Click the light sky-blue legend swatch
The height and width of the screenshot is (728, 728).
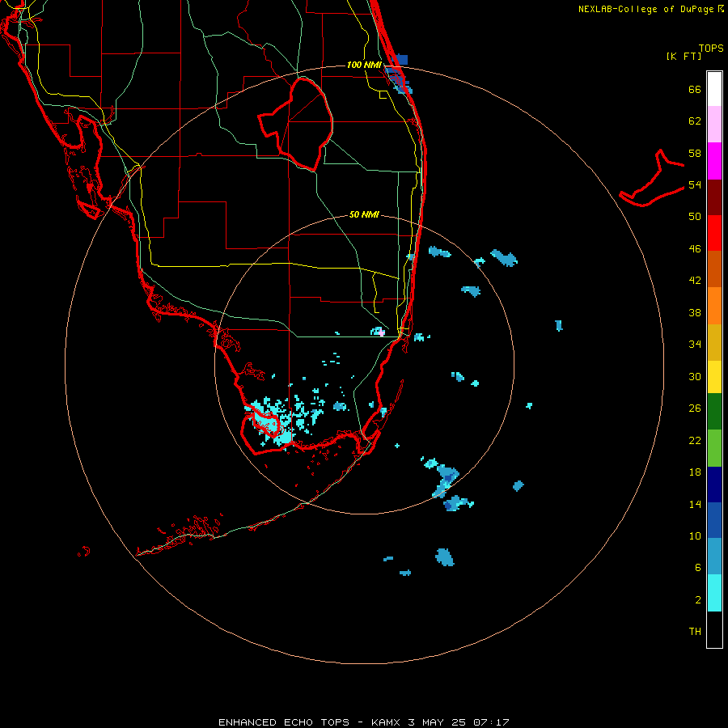click(x=714, y=557)
